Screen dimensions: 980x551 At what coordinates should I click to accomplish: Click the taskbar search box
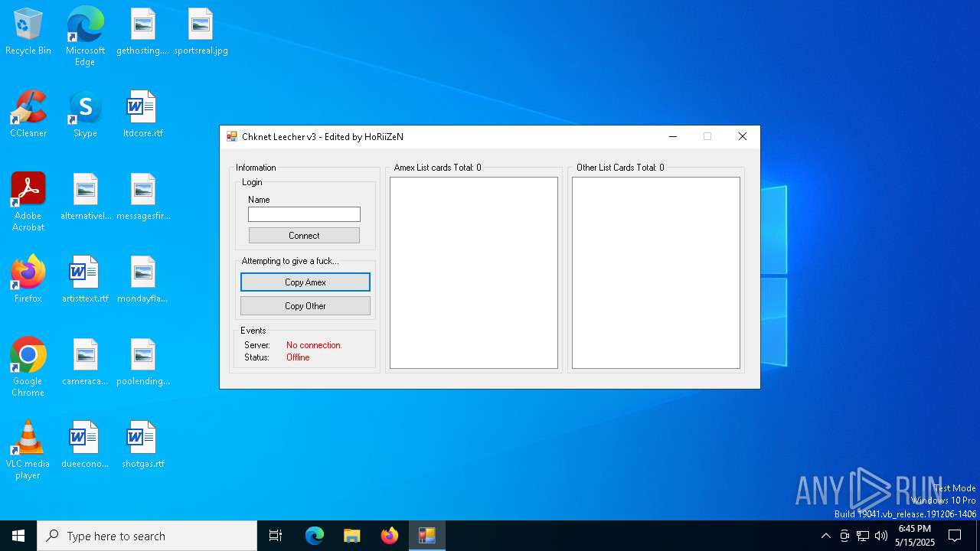(x=147, y=536)
